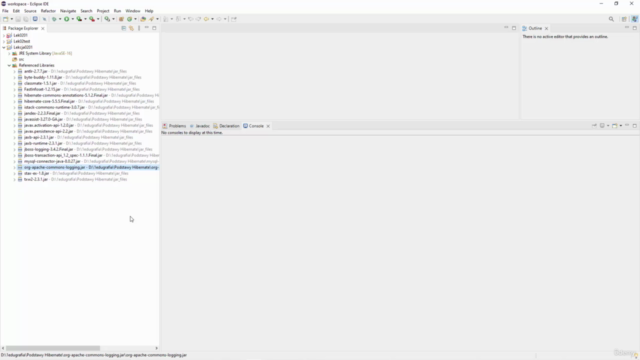Click the green Run button

coord(67,19)
